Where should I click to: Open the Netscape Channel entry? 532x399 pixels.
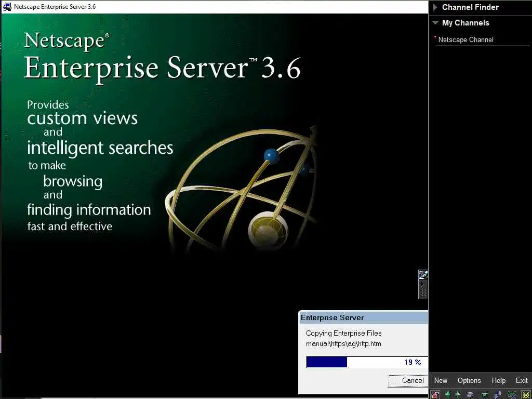[465, 39]
